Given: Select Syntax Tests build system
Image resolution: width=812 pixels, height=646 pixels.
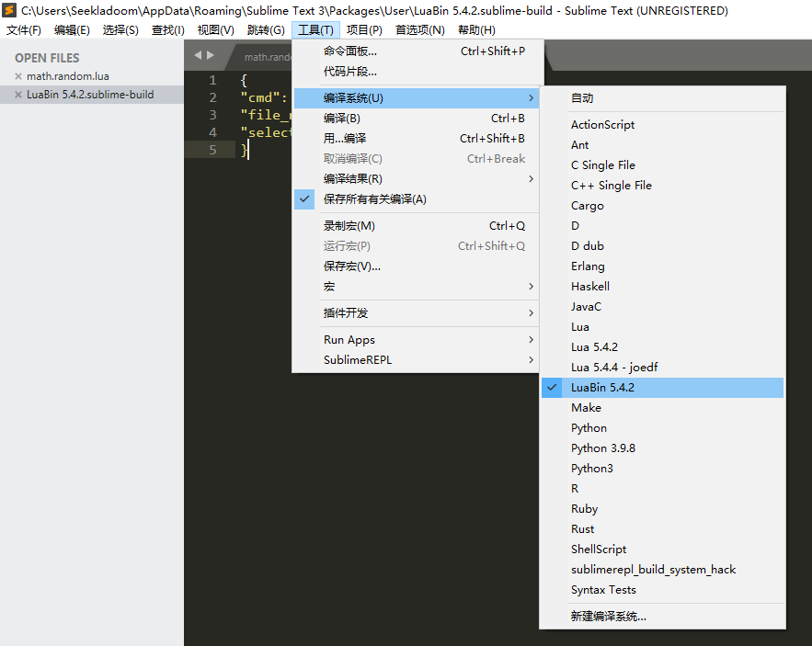Looking at the screenshot, I should pyautogui.click(x=662, y=590).
